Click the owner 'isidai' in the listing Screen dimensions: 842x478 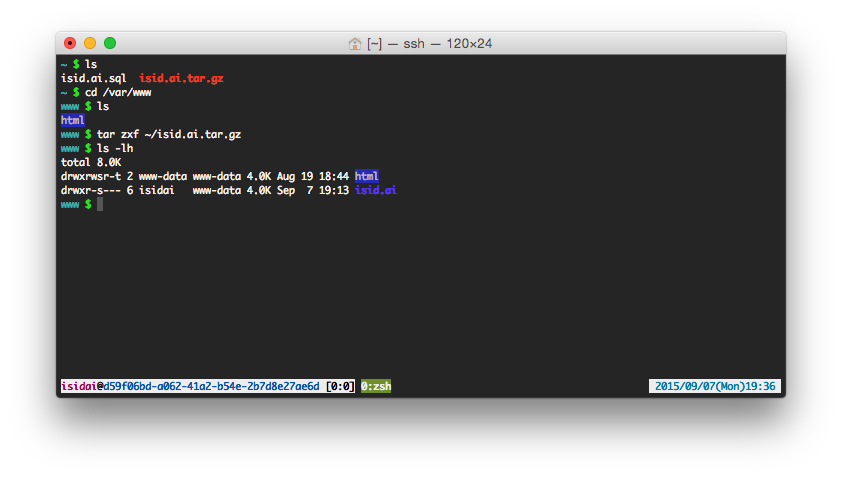click(x=156, y=190)
